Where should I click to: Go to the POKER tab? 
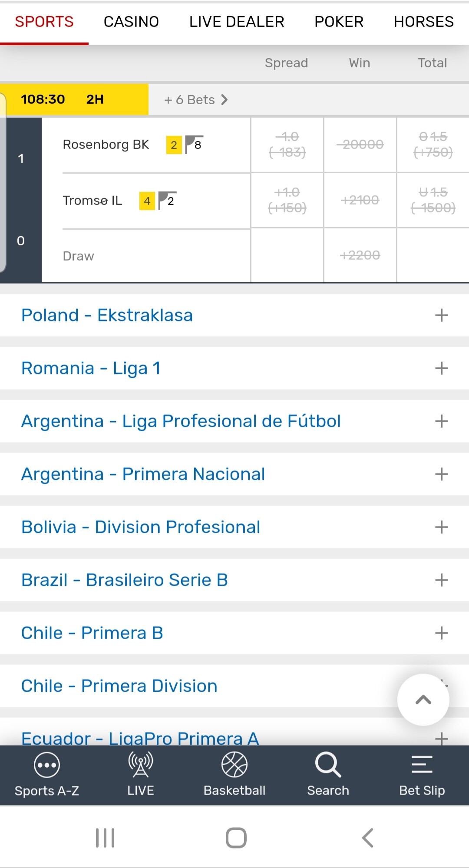(x=339, y=22)
